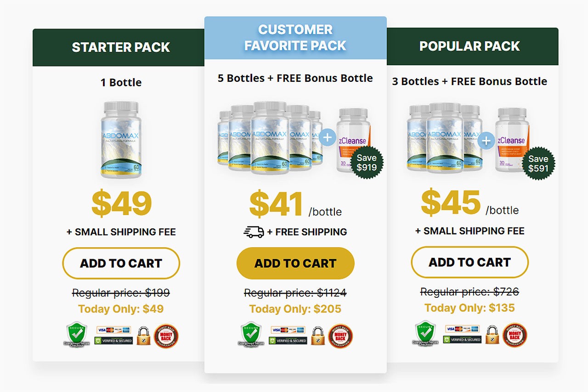Add the Popular Pack to cart
The image size is (588, 392).
[469, 262]
